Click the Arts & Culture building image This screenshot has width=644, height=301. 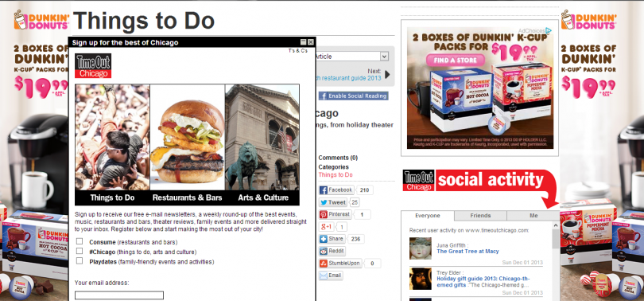(x=262, y=137)
